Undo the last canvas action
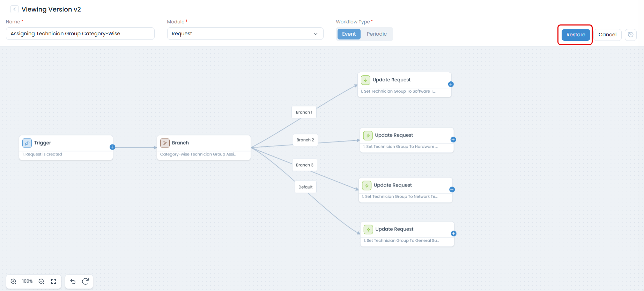 (x=73, y=282)
